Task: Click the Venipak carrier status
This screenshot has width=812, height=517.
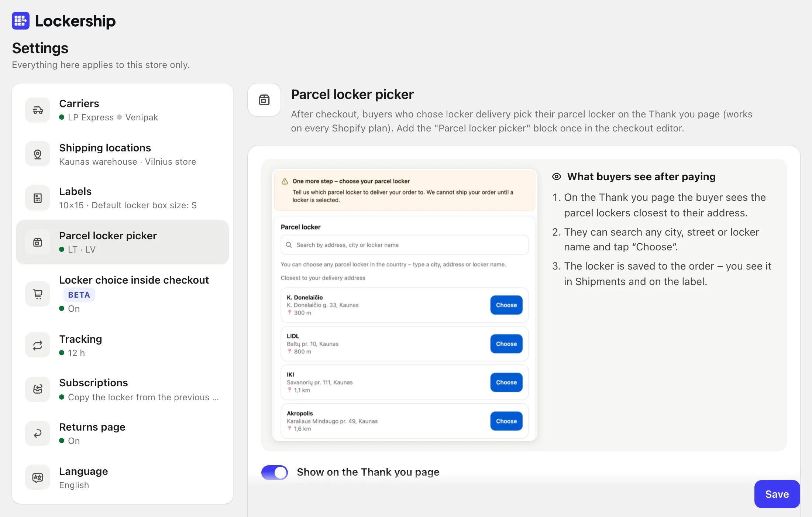Action: 137,117
